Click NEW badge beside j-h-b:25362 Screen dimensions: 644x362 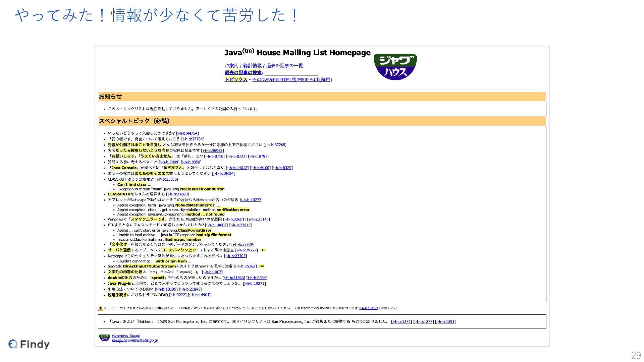tap(262, 266)
